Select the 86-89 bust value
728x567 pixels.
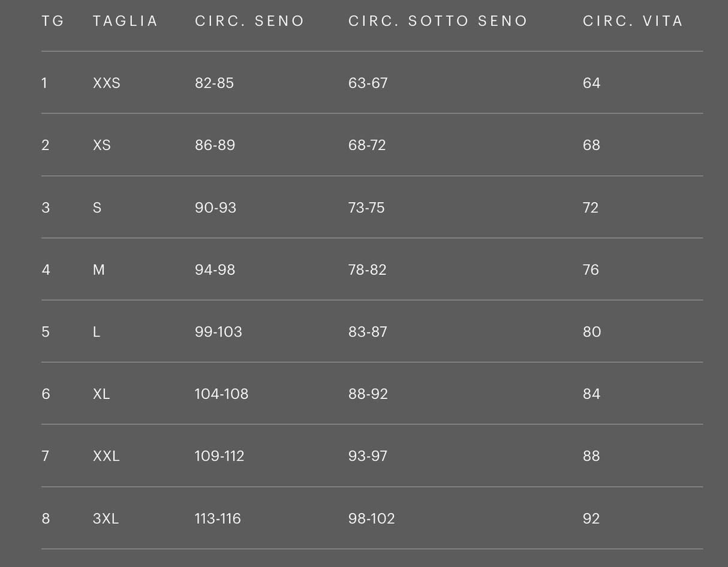pyautogui.click(x=215, y=145)
